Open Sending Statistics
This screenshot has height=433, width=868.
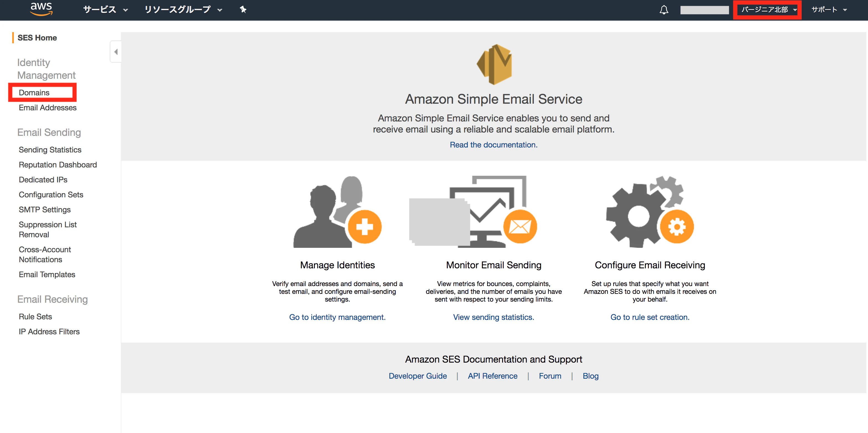[x=50, y=150]
